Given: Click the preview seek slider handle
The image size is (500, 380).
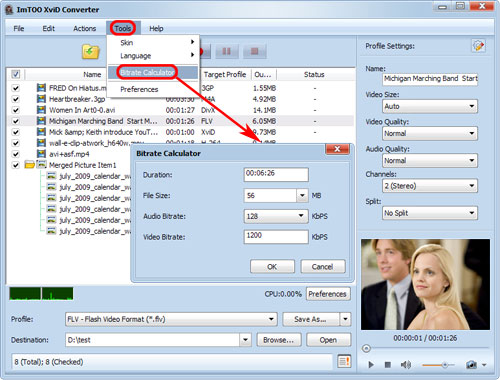Looking at the screenshot, I should pyautogui.click(x=366, y=349).
